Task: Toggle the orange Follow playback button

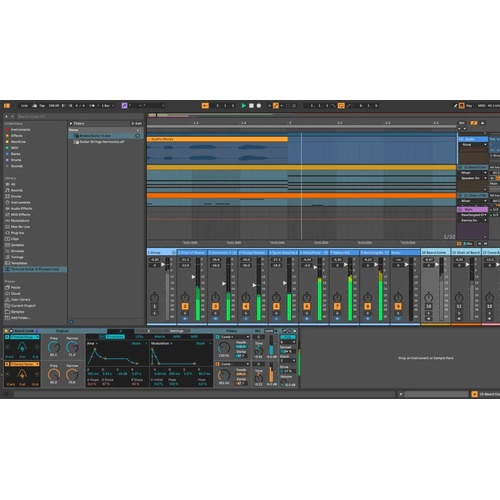Action: 205,106
